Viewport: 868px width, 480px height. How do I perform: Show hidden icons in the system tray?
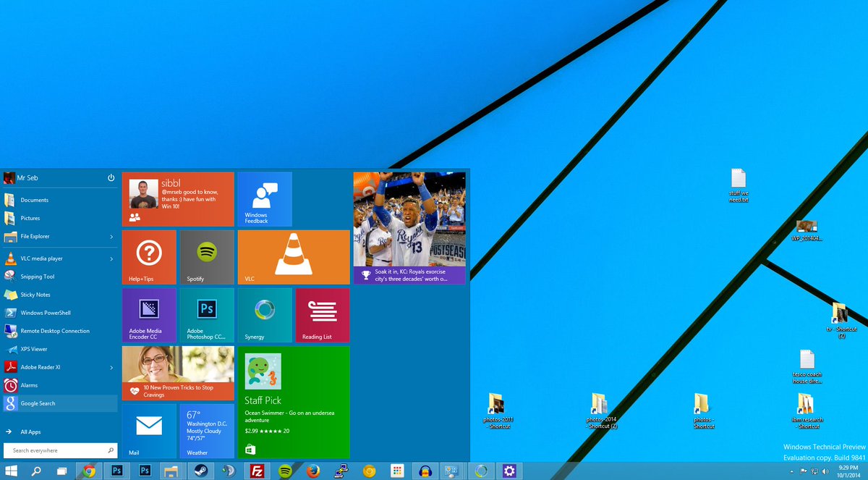[x=791, y=471]
